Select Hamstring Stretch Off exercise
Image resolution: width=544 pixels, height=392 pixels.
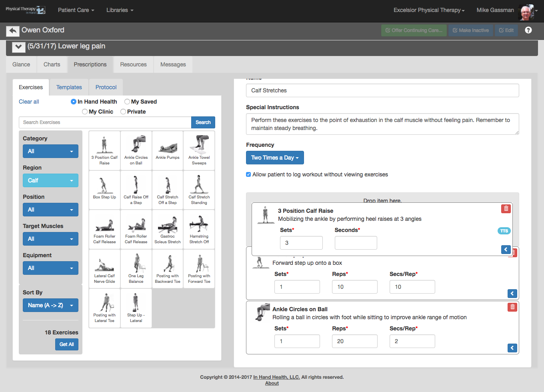(199, 229)
